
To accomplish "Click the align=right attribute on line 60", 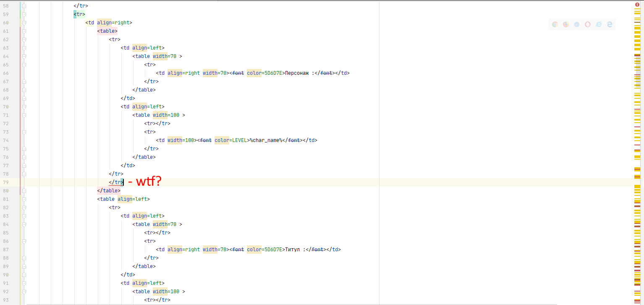I will click(115, 23).
